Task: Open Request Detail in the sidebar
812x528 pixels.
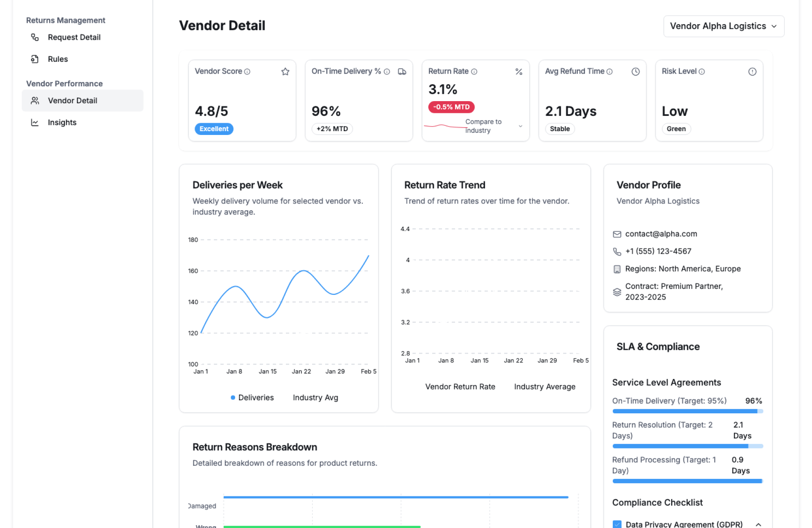Action: click(74, 37)
